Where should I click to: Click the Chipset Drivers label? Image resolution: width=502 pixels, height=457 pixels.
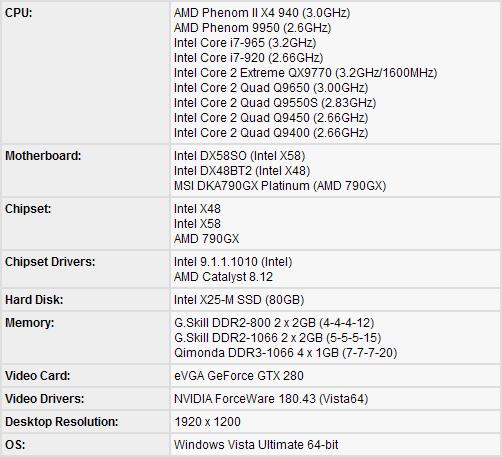50,262
